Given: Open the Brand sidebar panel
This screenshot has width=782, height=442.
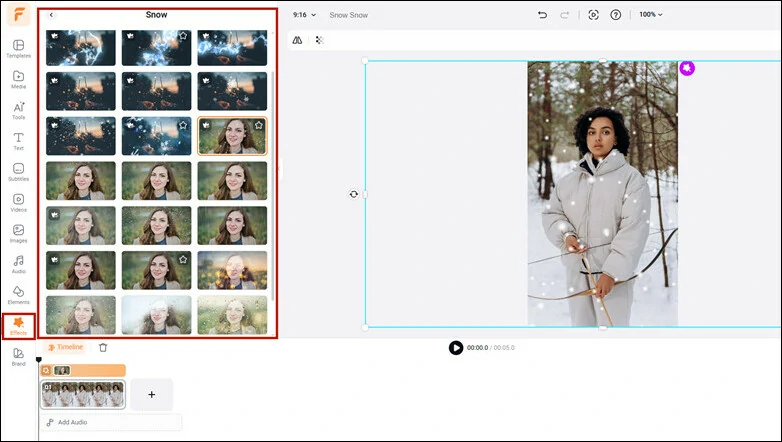Looking at the screenshot, I should [x=18, y=357].
